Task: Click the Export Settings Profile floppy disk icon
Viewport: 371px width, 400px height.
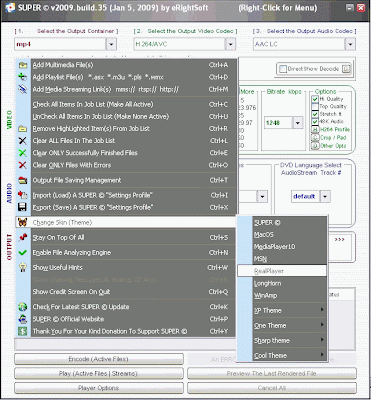Action: tap(23, 207)
